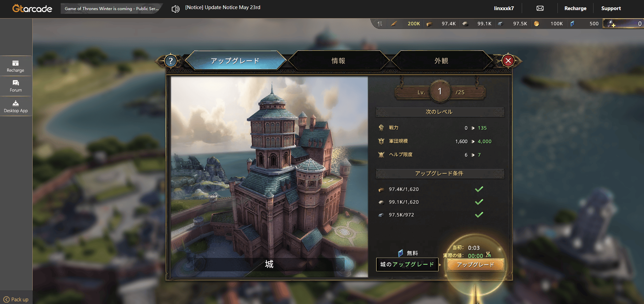This screenshot has height=304, width=644.
Task: Open the linxxxk7 account name
Action: pos(504,8)
